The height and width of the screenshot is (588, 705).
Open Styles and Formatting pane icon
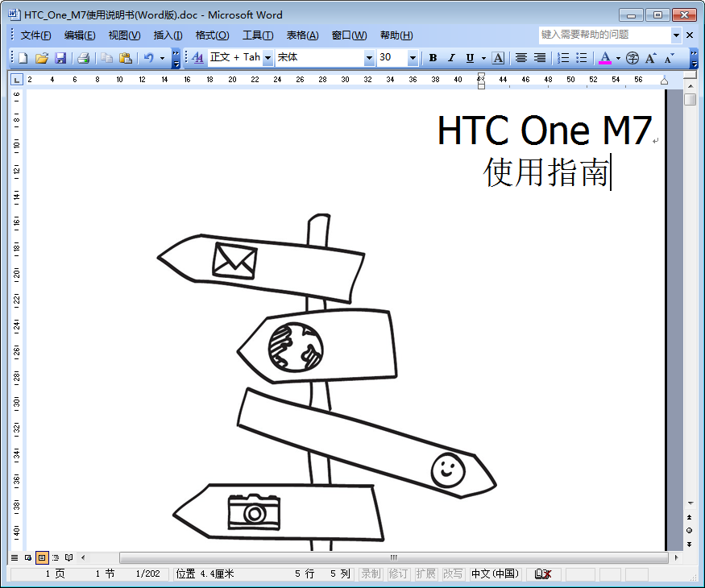pyautogui.click(x=197, y=58)
